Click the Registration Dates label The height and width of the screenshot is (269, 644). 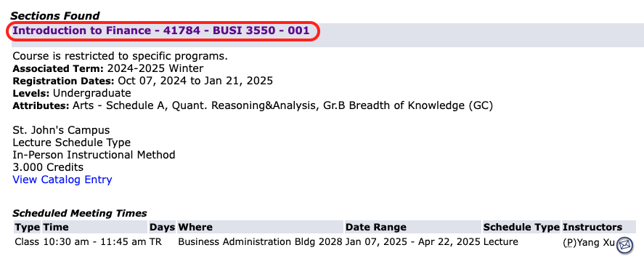(64, 81)
